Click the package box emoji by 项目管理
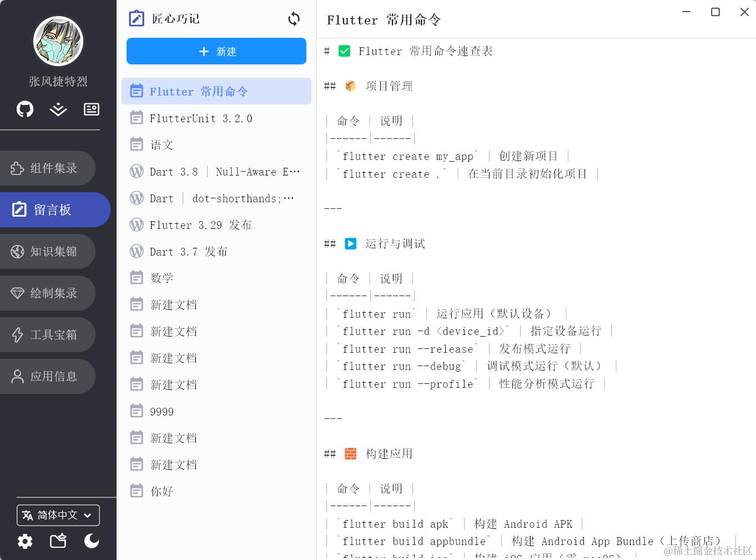Image resolution: width=756 pixels, height=560 pixels. 350,86
